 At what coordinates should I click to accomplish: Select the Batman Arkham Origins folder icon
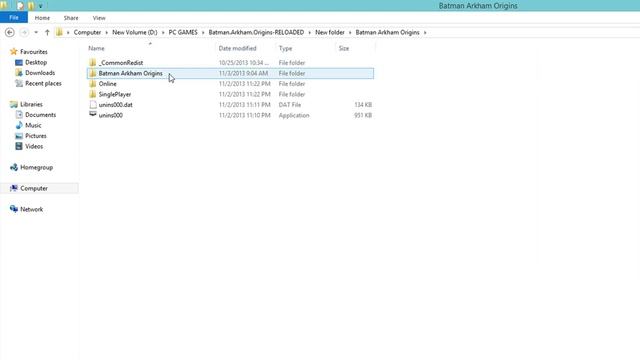pos(93,73)
